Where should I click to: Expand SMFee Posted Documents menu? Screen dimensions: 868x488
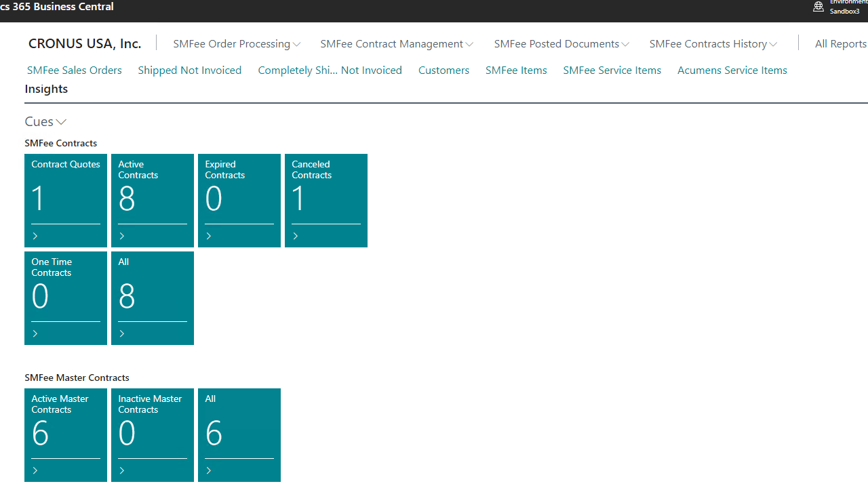[561, 44]
